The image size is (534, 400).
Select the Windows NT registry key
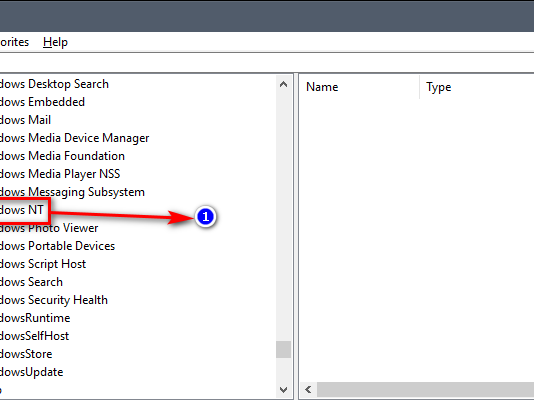click(x=22, y=210)
